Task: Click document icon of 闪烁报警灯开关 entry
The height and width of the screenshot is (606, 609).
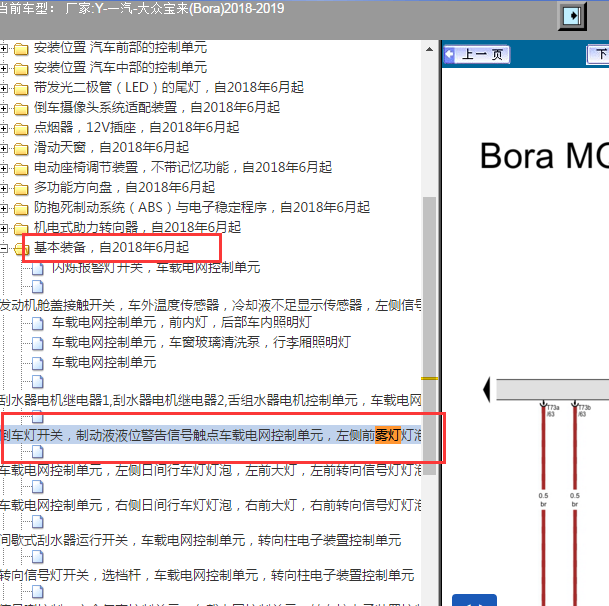Action: (x=38, y=268)
